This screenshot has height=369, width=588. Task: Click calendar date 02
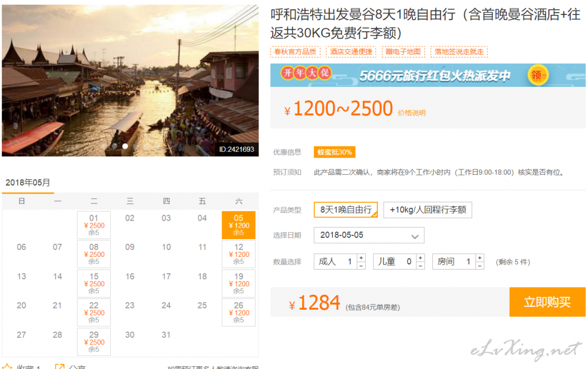click(130, 218)
